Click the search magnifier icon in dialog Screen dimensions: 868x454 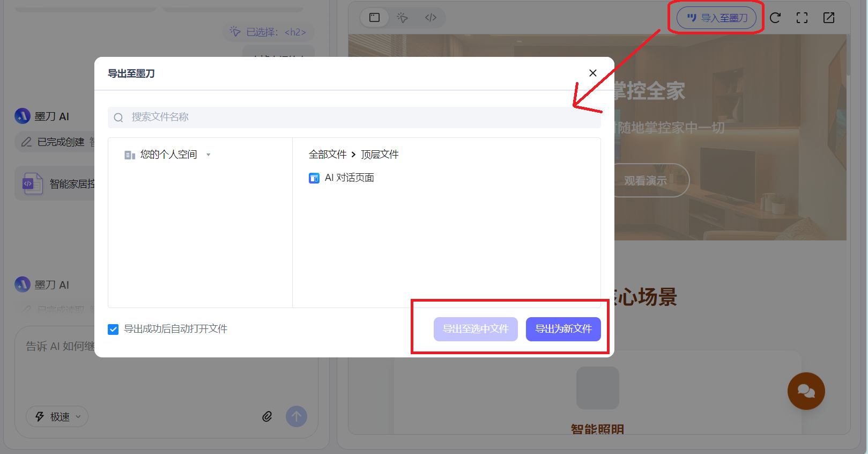[118, 118]
